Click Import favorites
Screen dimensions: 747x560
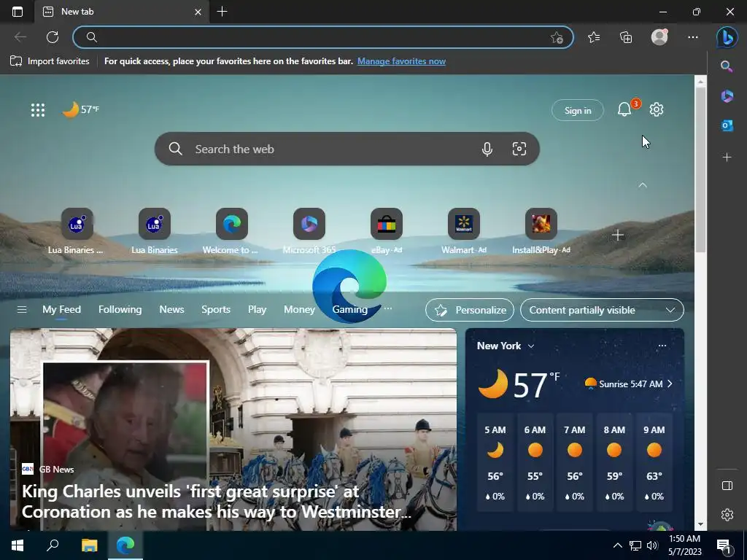pos(50,61)
